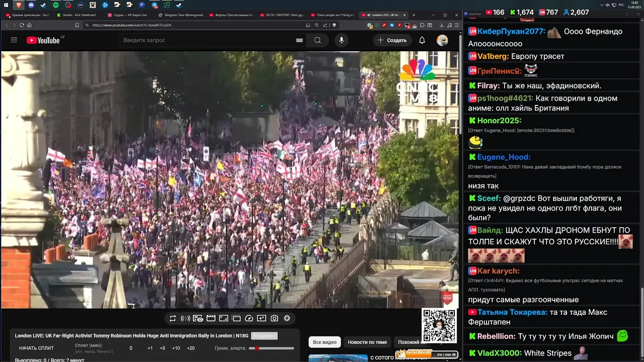644x362 pixels.
Task: Click the Копировать button next to title
Action: pyautogui.click(x=264, y=336)
